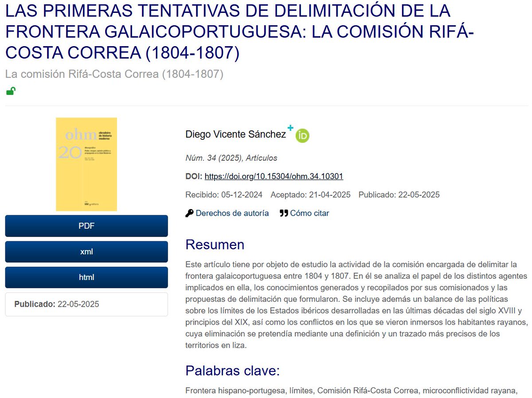Click the Aceptado: 21-04-2025 date
Screen dimensions: 532x398
coord(310,195)
